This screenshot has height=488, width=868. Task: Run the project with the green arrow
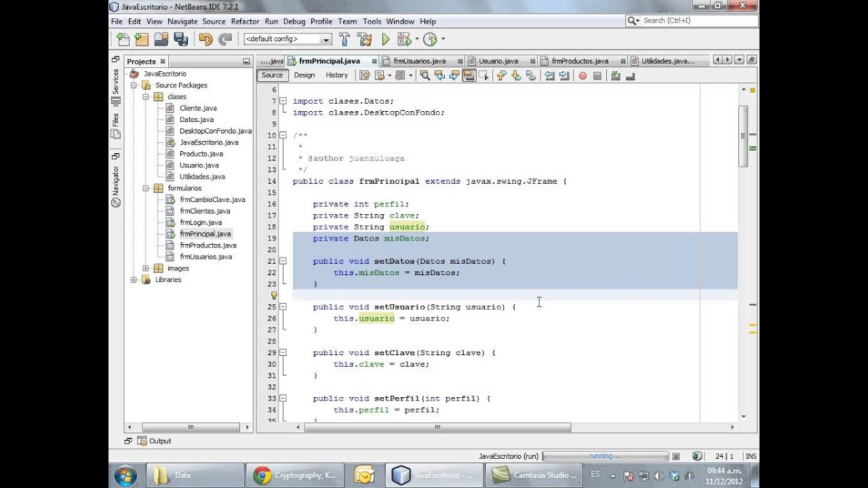[386, 39]
